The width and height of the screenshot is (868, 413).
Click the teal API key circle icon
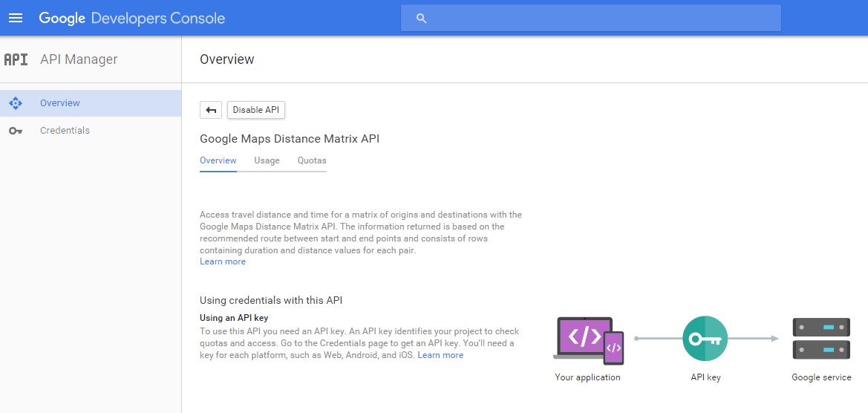click(705, 338)
